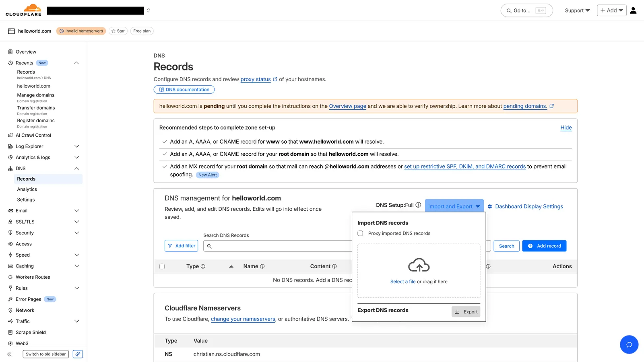Image resolution: width=644 pixels, height=362 pixels.
Task: Click the Add record button
Action: 544,246
